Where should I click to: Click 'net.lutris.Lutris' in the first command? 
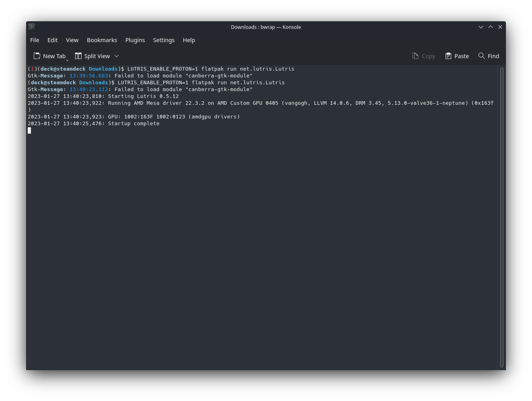point(267,69)
